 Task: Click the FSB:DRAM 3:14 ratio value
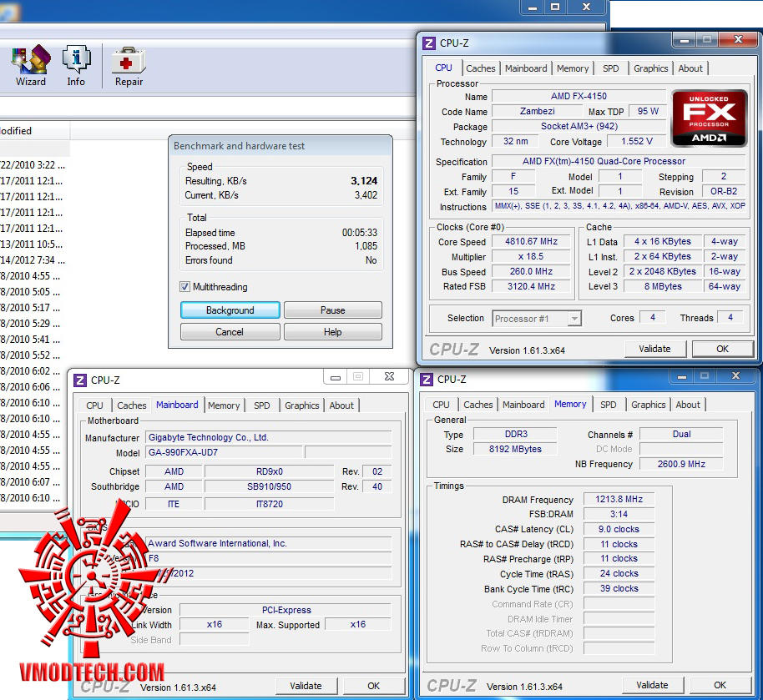tap(619, 514)
